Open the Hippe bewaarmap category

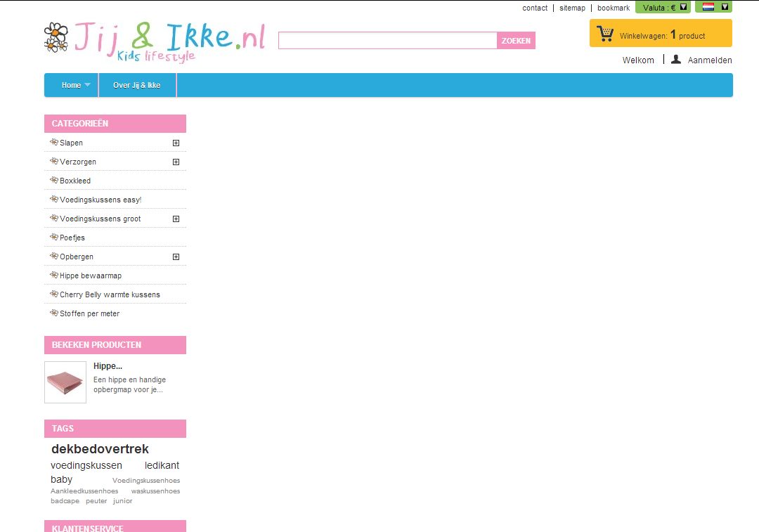(91, 275)
